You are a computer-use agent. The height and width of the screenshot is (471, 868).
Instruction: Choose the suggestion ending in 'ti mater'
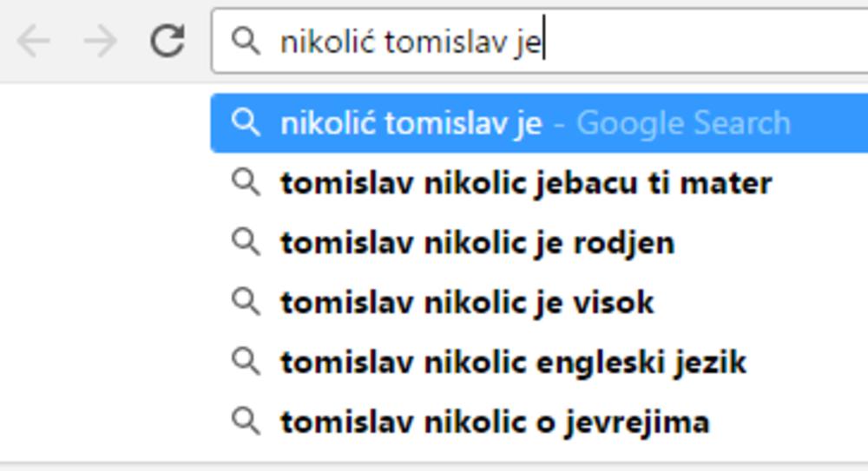tap(525, 182)
